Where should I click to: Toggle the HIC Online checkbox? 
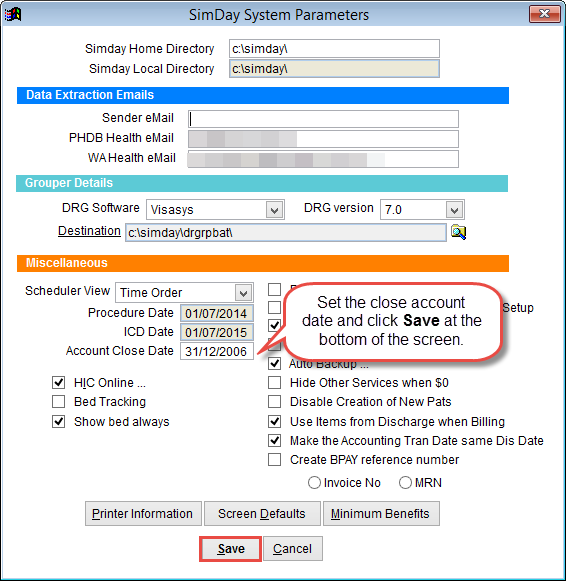(59, 382)
